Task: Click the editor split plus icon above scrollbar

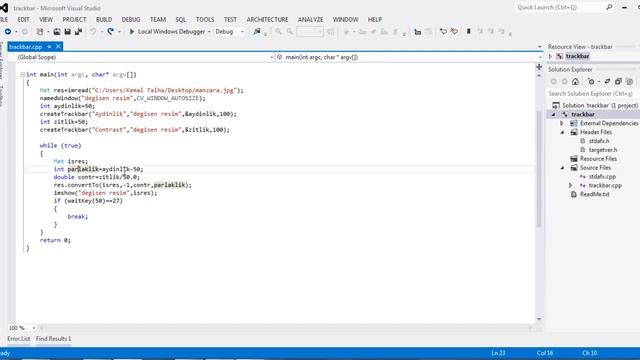Action: pos(539,67)
